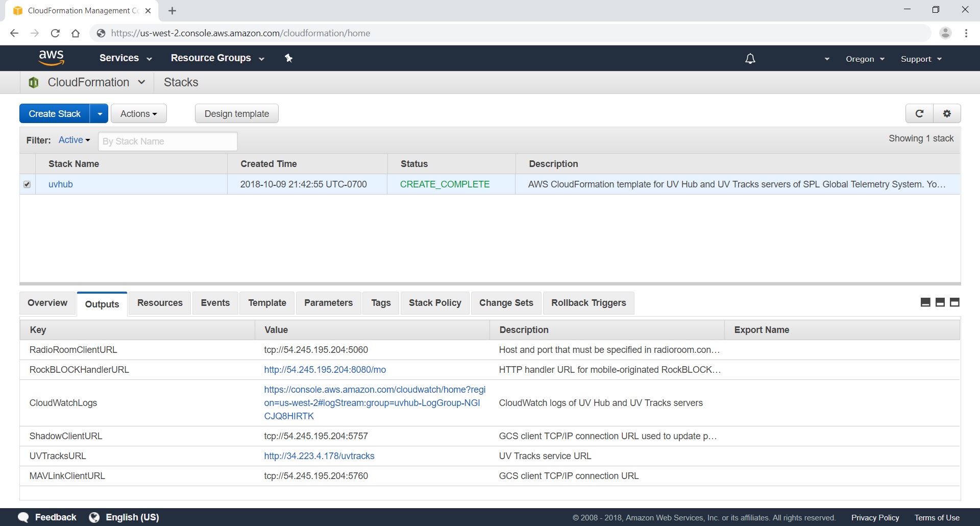The height and width of the screenshot is (526, 980).
Task: Open the Events tab
Action: click(215, 303)
